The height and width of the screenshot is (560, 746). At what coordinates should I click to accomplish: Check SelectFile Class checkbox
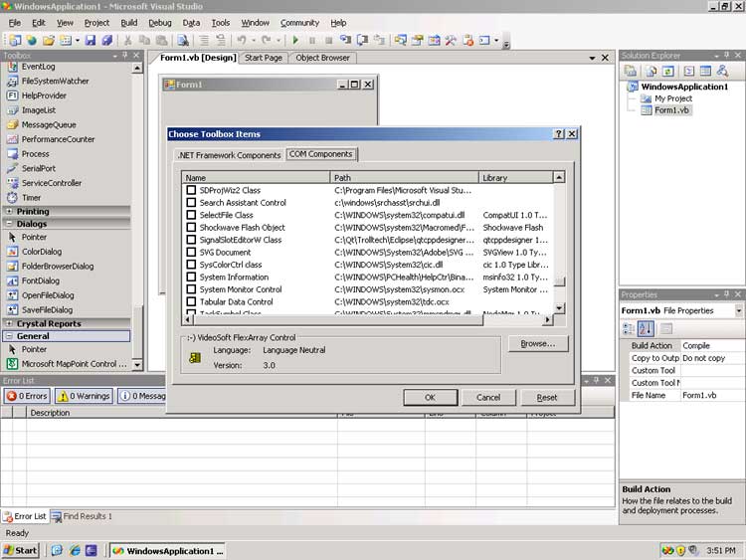tap(191, 215)
